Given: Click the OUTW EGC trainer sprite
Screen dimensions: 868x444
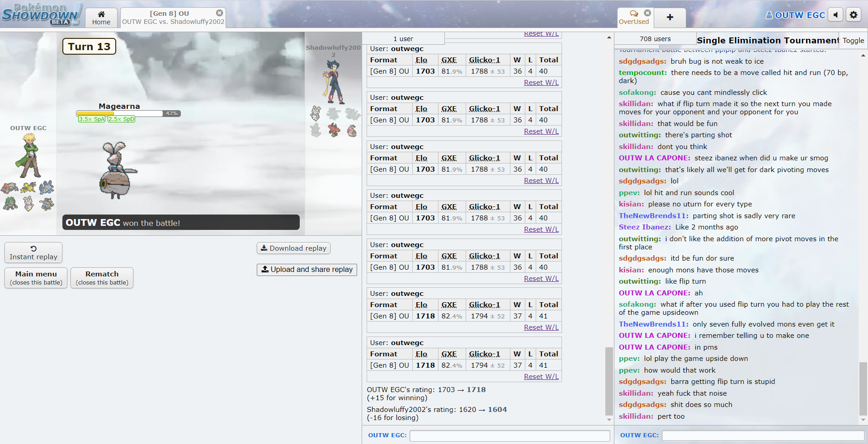Looking at the screenshot, I should (29, 155).
